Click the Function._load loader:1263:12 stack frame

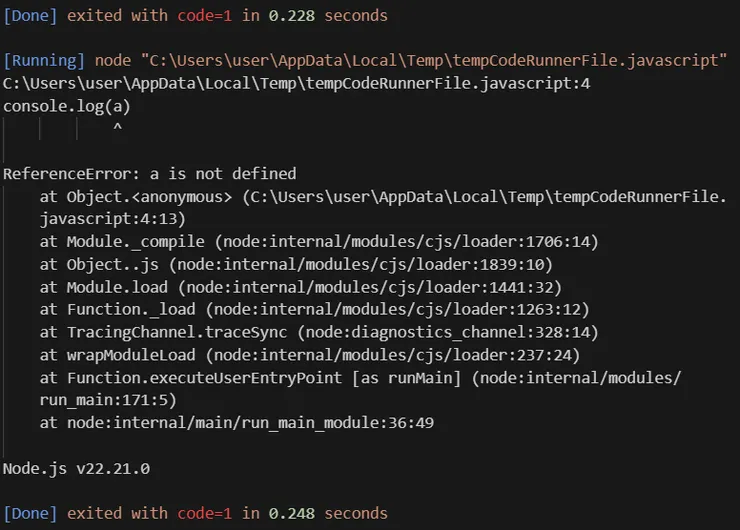pos(315,309)
